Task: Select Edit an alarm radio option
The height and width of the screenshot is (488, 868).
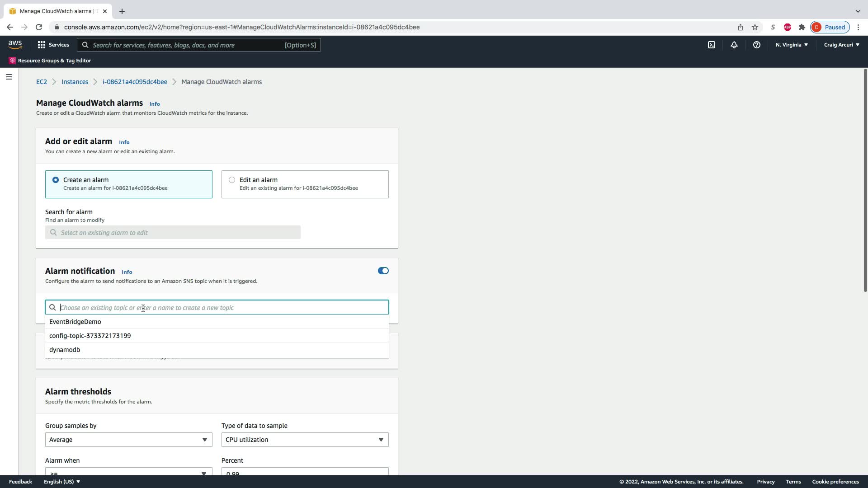Action: [232, 180]
